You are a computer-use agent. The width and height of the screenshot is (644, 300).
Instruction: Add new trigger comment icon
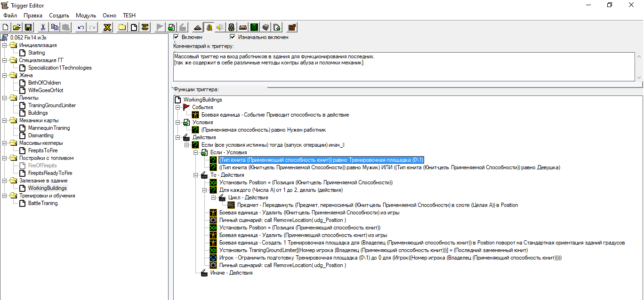click(x=145, y=27)
